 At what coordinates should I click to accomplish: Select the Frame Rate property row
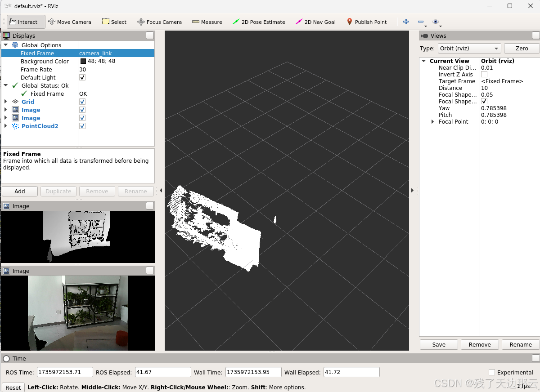pyautogui.click(x=77, y=69)
